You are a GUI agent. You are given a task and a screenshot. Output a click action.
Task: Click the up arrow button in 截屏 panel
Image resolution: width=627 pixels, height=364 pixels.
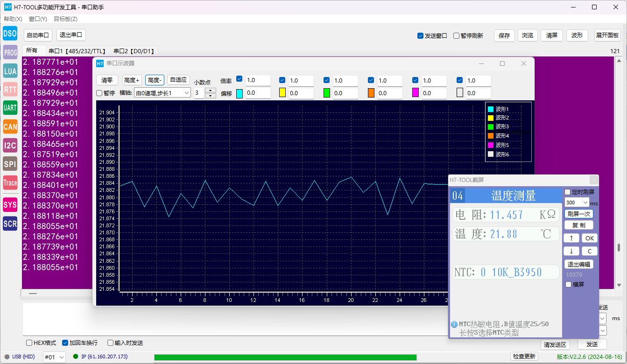[x=571, y=238]
